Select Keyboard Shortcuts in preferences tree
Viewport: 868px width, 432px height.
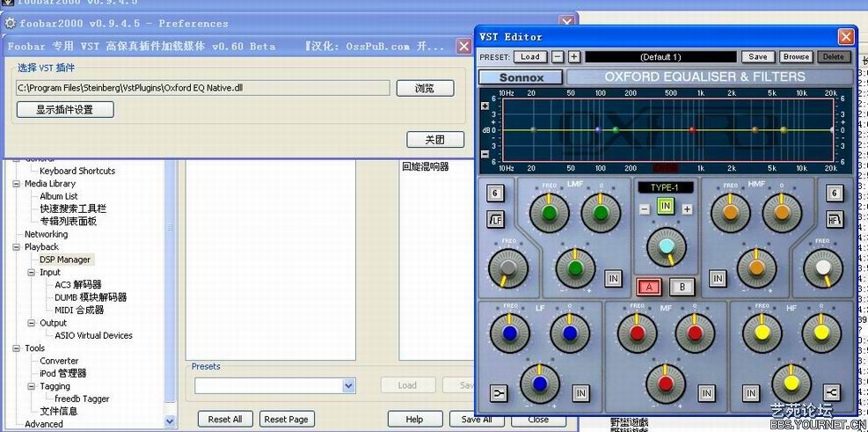(77, 171)
